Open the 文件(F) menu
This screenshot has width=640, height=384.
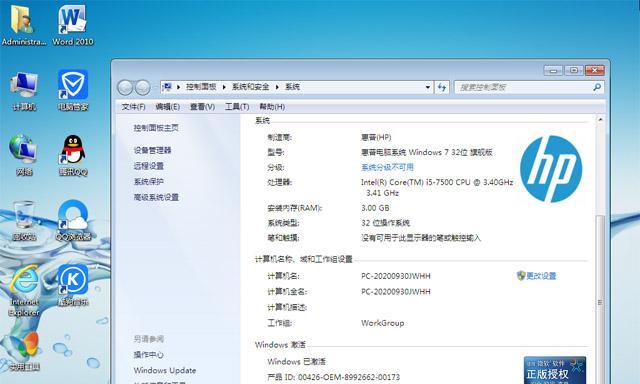pyautogui.click(x=133, y=107)
